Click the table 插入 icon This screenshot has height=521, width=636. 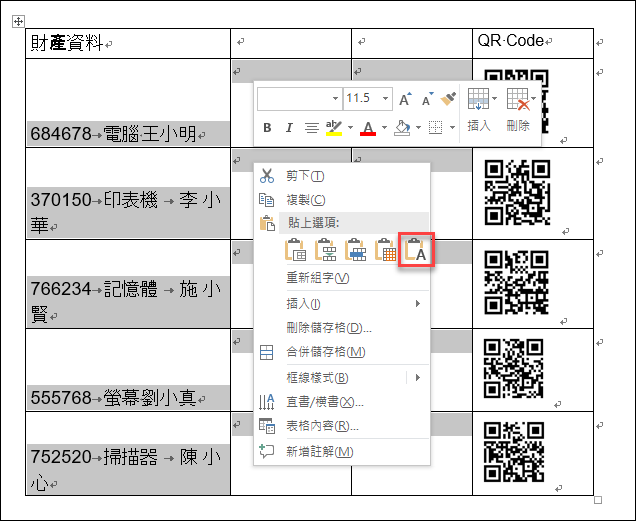[478, 99]
